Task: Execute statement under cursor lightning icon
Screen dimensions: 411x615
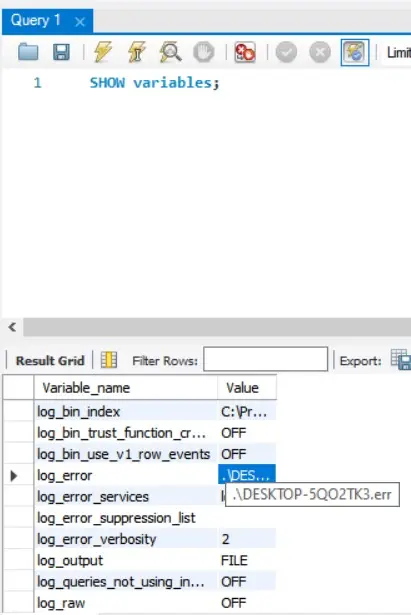Action: (136, 52)
